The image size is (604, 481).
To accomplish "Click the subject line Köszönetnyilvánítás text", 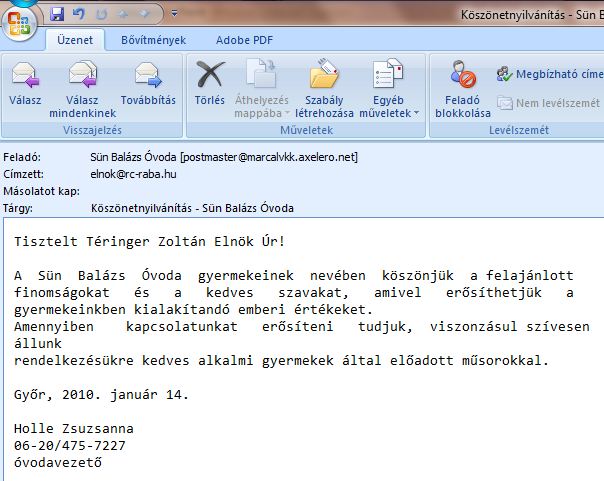I will point(192,208).
